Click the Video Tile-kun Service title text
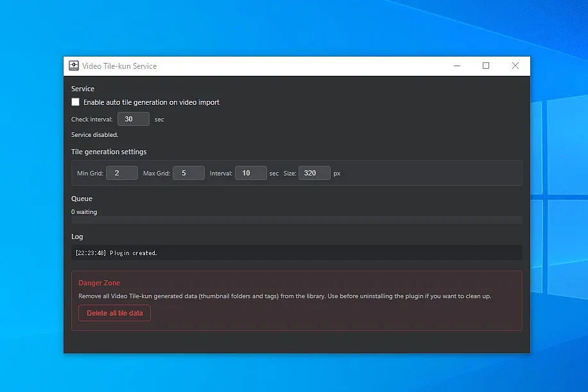 121,66
